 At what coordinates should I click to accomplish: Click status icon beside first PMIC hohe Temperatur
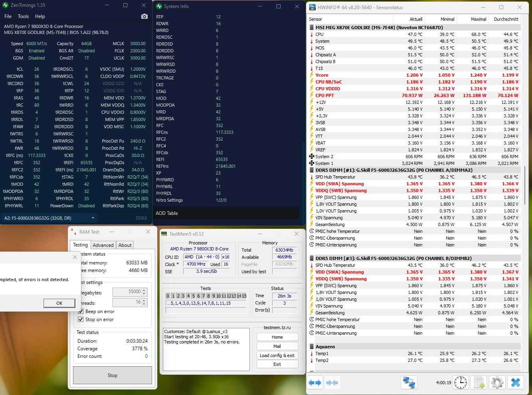pyautogui.click(x=312, y=231)
